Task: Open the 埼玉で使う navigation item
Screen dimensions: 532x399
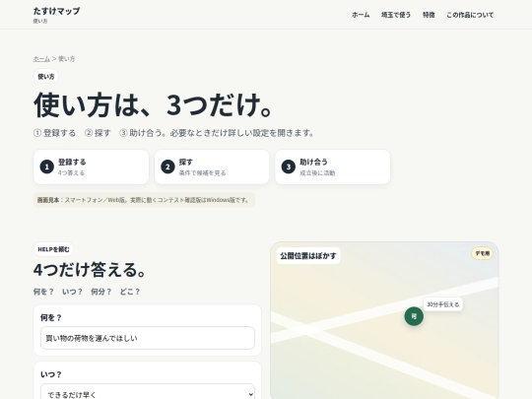Action: pos(396,15)
